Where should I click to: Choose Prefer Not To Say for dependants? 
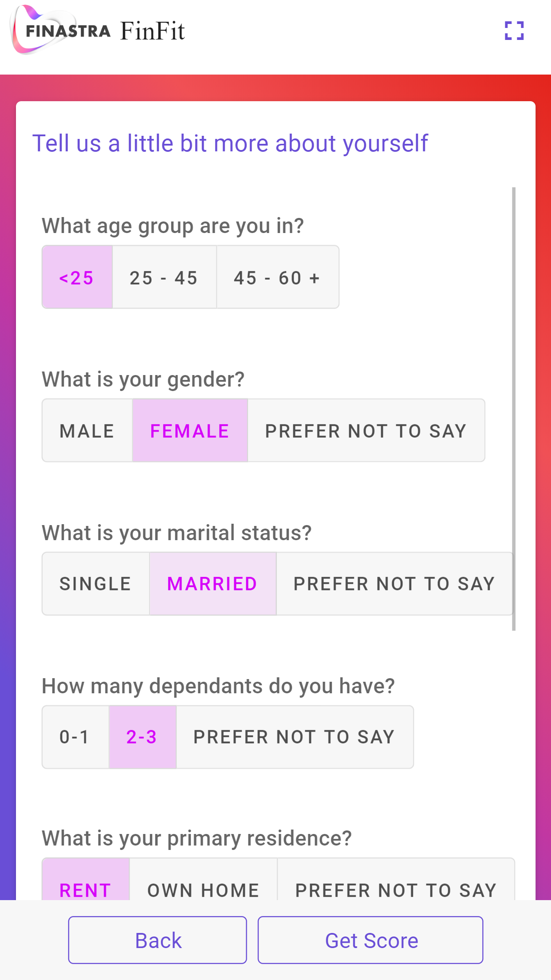pos(295,737)
